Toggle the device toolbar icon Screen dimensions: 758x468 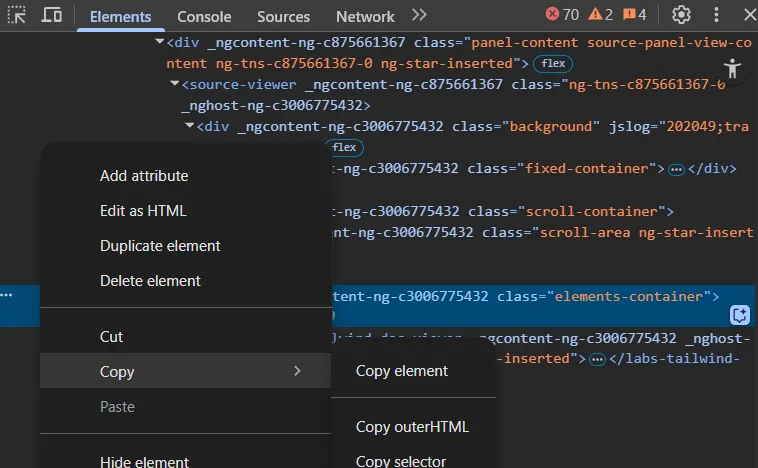point(51,15)
